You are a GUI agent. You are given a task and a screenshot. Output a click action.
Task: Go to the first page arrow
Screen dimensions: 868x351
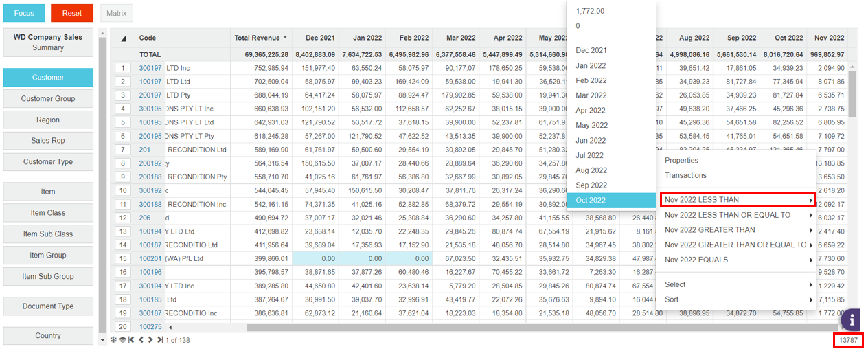point(131,340)
